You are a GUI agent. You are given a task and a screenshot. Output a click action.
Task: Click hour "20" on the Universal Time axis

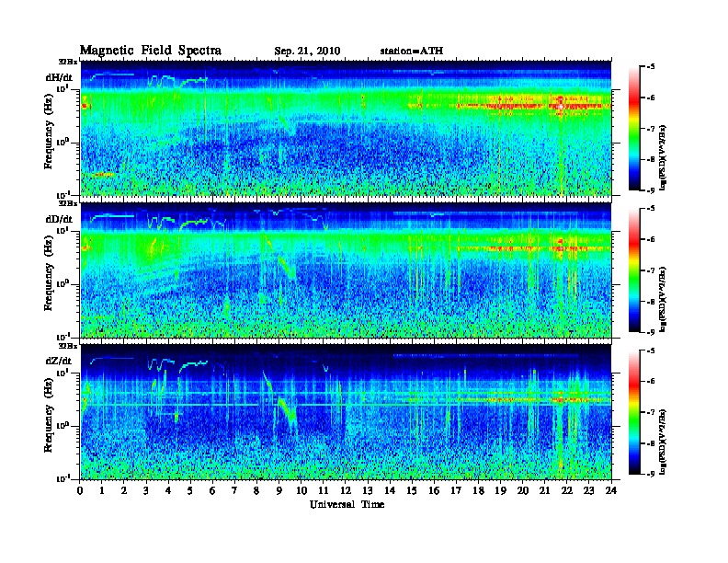[522, 491]
